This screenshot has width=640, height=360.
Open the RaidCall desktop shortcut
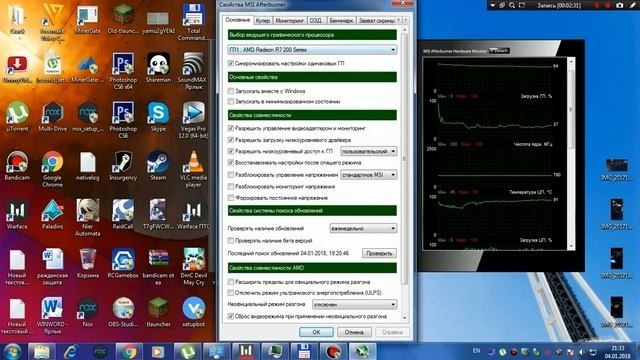click(x=123, y=214)
